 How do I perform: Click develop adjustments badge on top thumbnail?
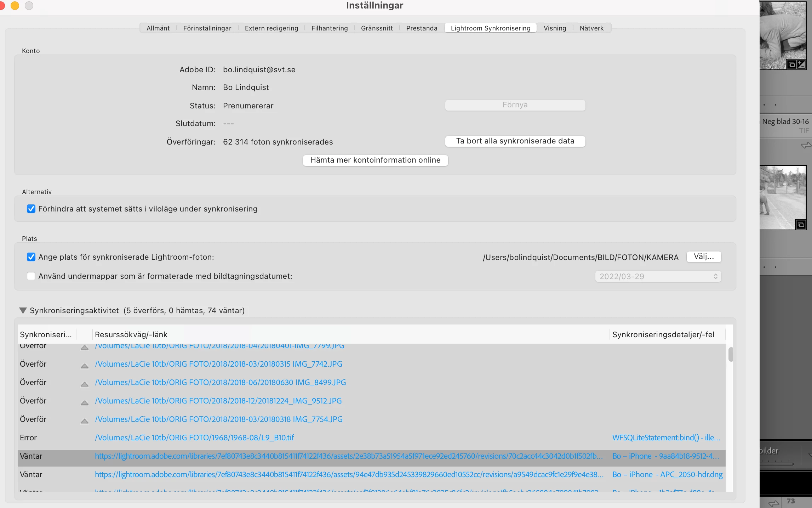pos(801,64)
